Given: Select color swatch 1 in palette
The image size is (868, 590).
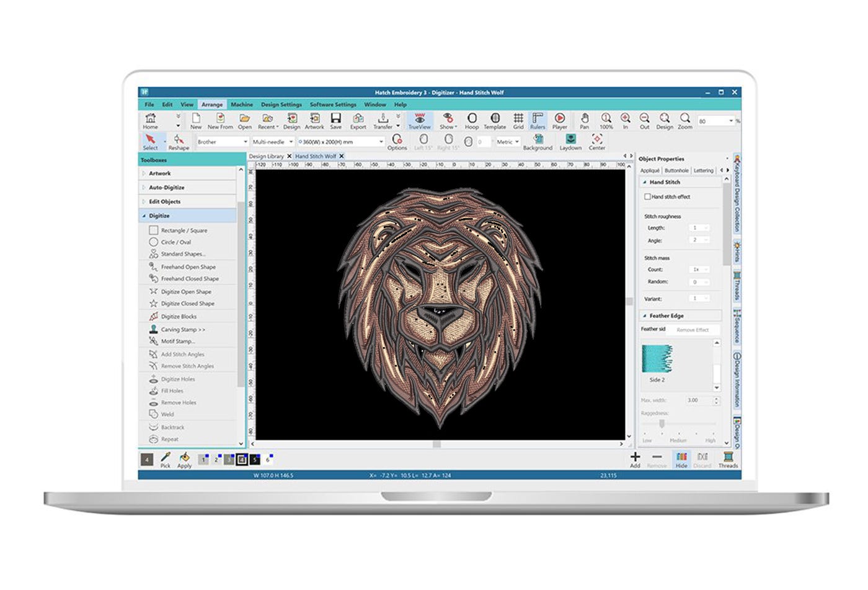Looking at the screenshot, I should coord(203,459).
